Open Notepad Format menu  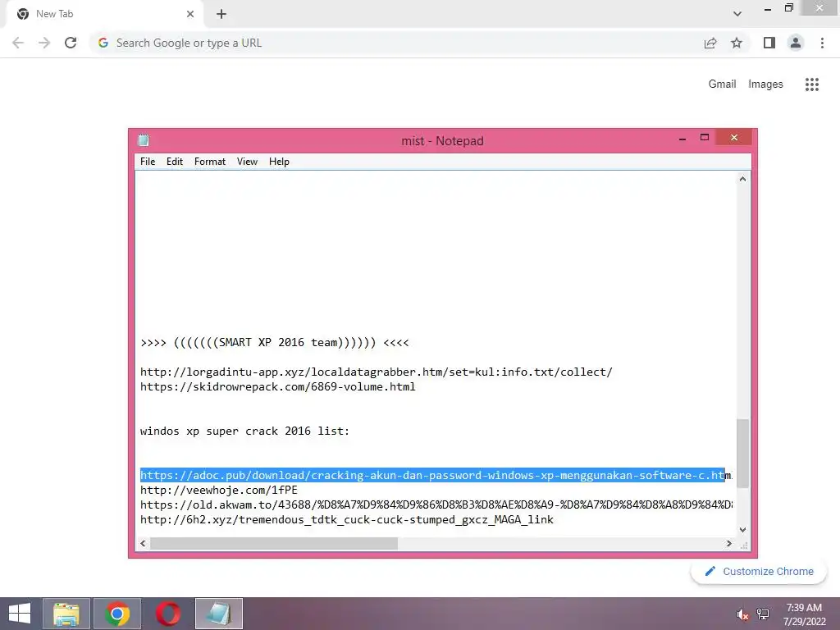click(x=209, y=162)
